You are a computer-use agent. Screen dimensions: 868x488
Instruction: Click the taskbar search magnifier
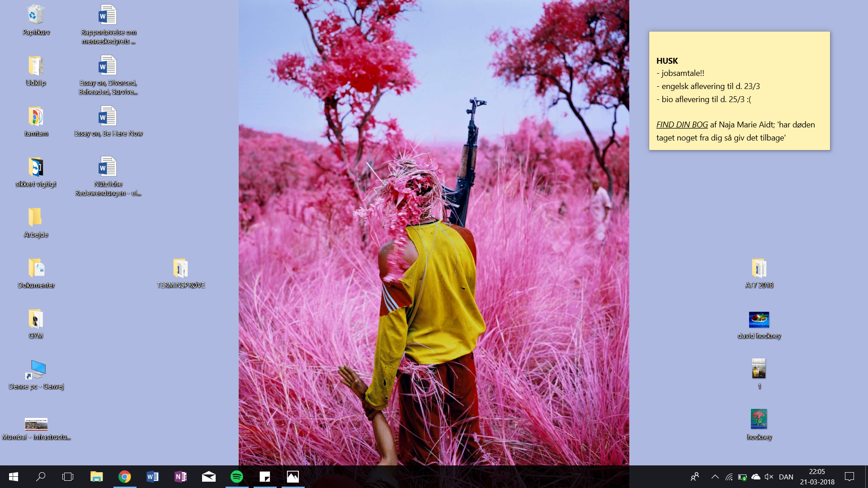[41, 477]
